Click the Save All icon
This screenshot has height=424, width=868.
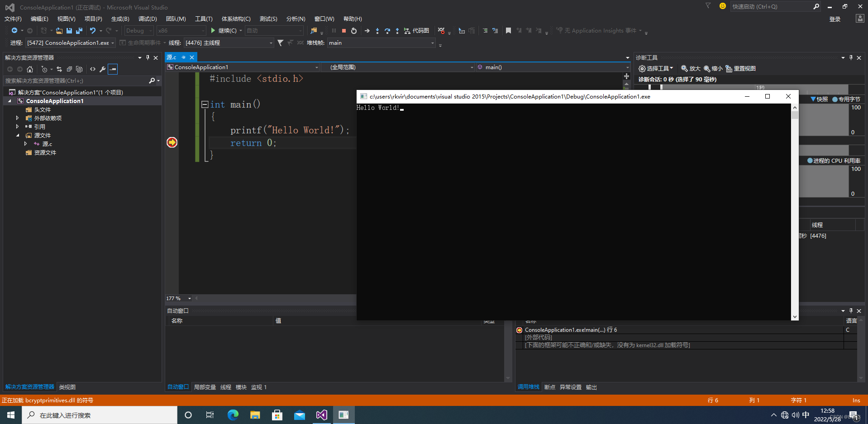tap(79, 31)
